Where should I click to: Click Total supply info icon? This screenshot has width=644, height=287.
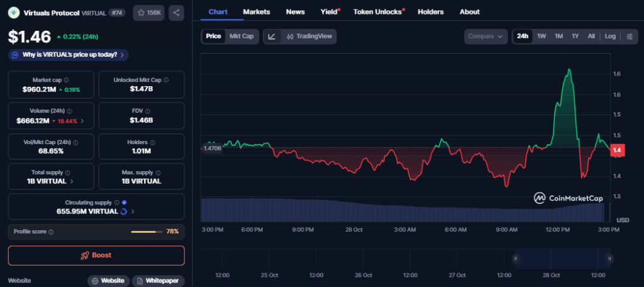(67, 173)
